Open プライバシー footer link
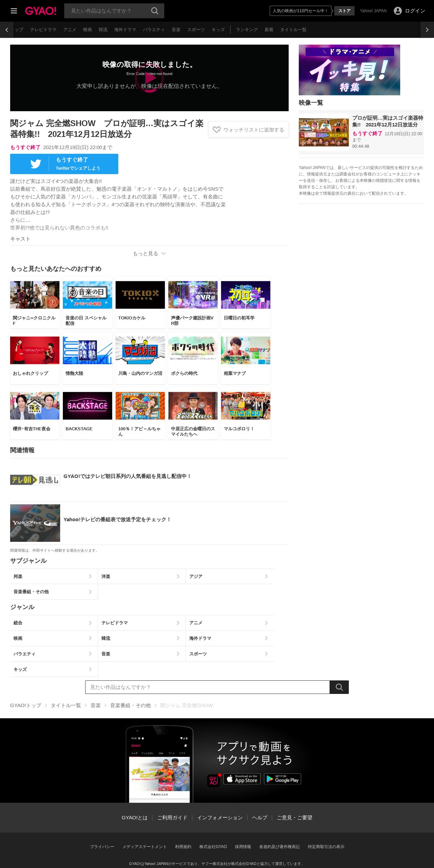This screenshot has width=434, height=868. pos(102,847)
